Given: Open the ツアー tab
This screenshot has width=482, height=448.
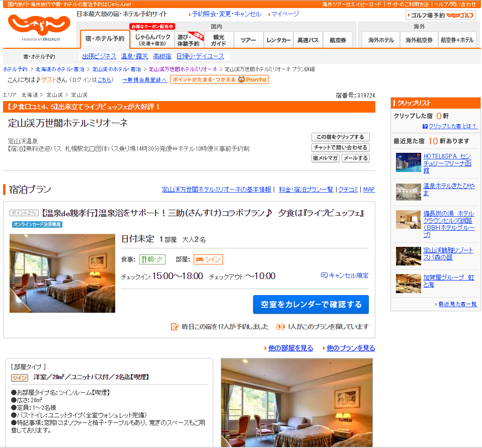Looking at the screenshot, I should click(249, 40).
